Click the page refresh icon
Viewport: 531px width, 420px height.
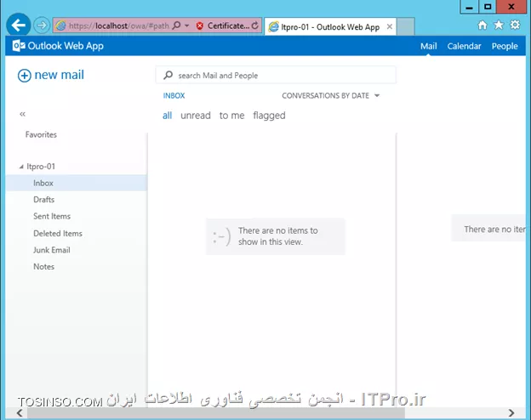click(255, 26)
